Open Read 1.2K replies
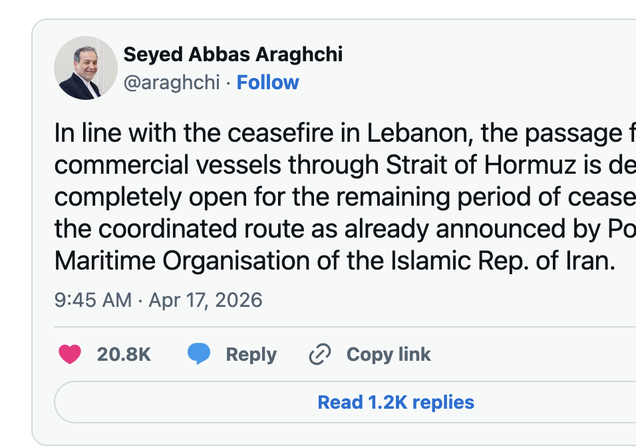The height and width of the screenshot is (446, 636). coord(395,402)
